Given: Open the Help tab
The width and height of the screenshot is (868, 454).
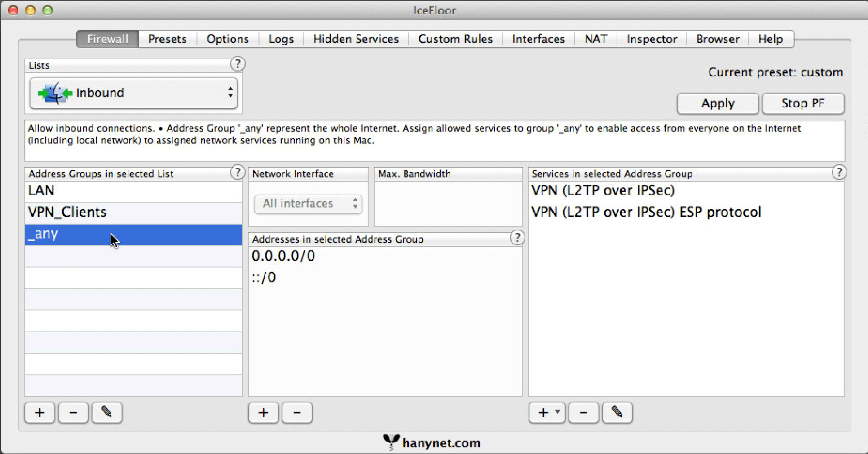Looking at the screenshot, I should point(771,39).
